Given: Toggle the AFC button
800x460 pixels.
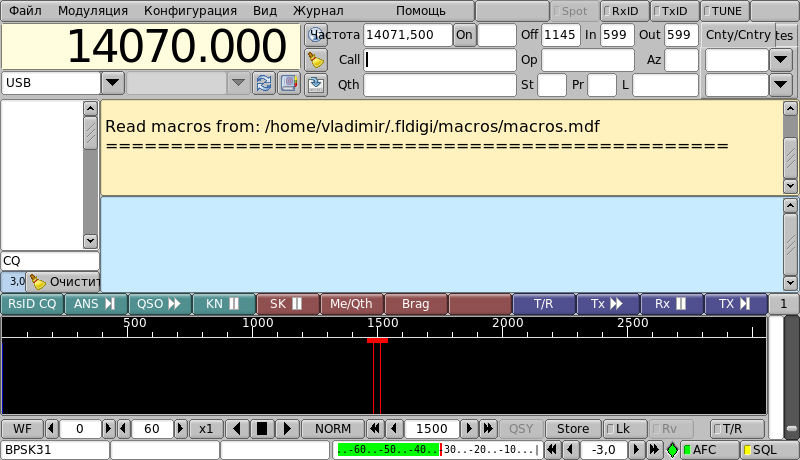Looking at the screenshot, I should 709,450.
